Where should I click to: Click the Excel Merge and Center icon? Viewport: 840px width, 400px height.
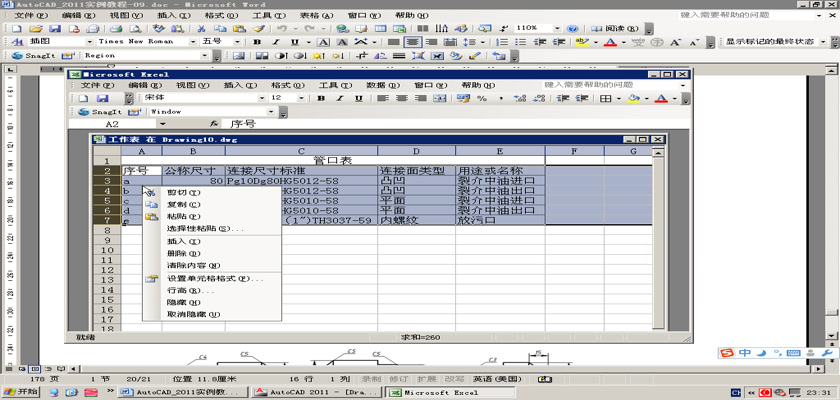coord(439,99)
